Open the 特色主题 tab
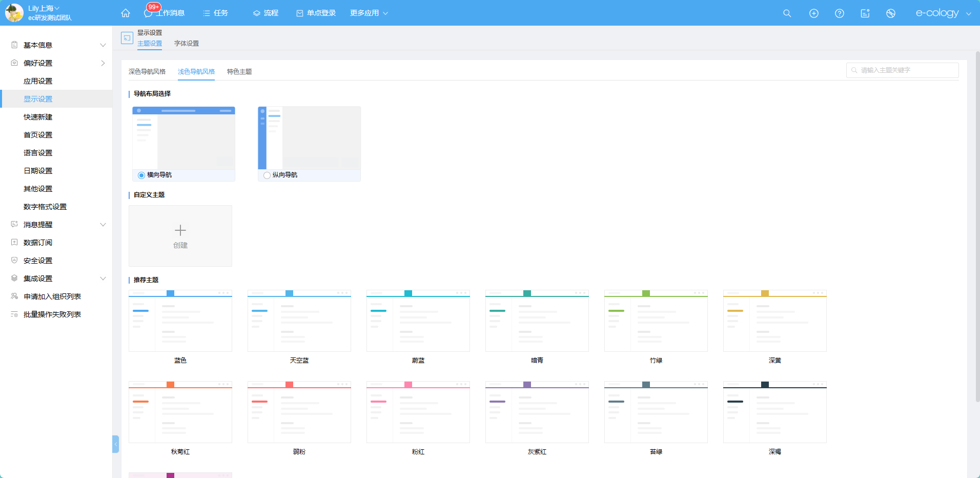Viewport: 980px width, 478px height. pyautogui.click(x=239, y=72)
